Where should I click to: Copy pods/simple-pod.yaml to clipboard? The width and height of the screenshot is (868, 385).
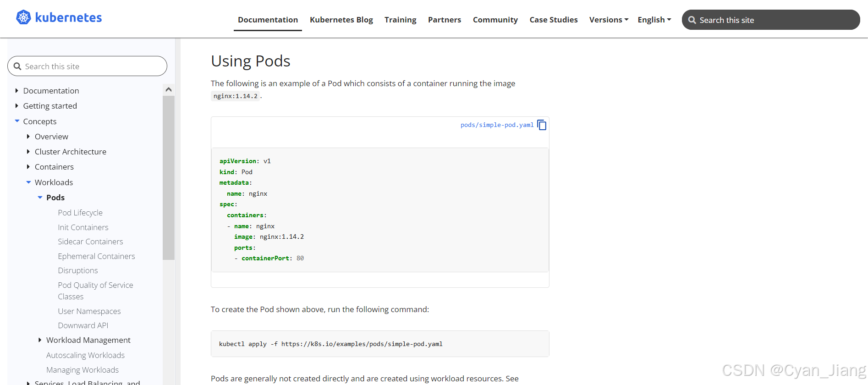(542, 125)
